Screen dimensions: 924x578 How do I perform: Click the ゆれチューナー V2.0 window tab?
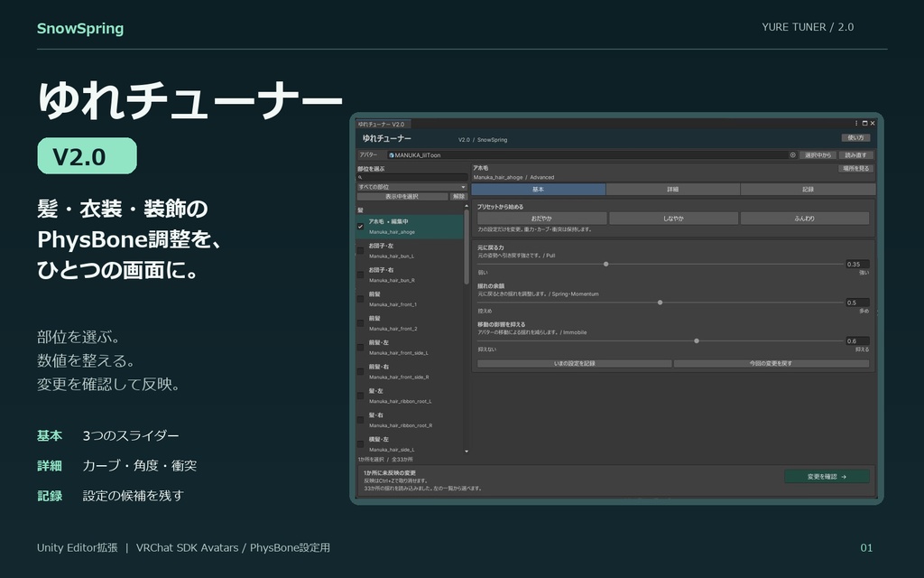(383, 124)
